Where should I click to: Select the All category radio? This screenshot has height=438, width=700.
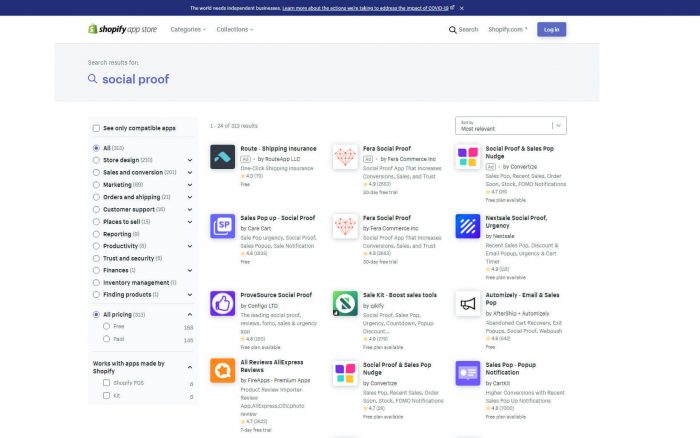tap(96, 148)
